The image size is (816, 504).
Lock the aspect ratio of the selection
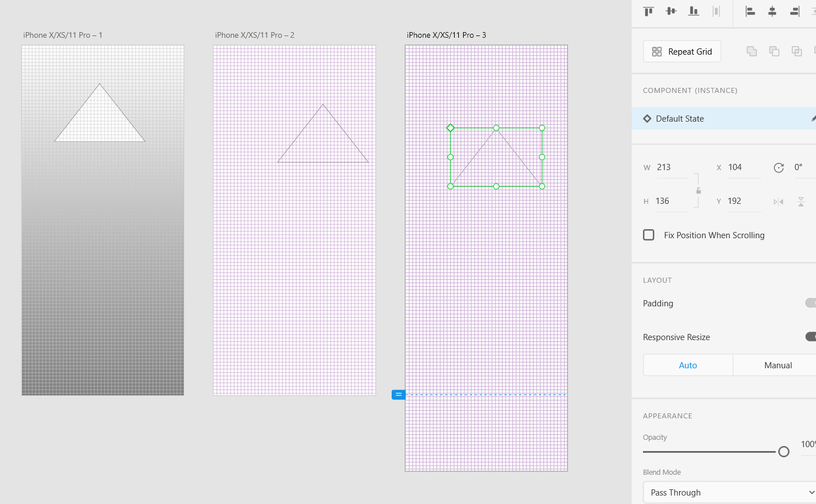pyautogui.click(x=698, y=191)
